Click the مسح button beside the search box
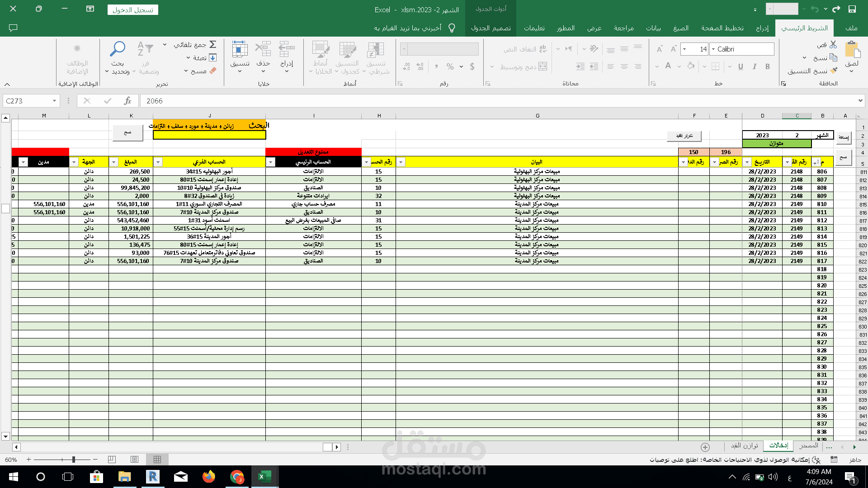Screen dimensions: 868x488 tap(127, 133)
